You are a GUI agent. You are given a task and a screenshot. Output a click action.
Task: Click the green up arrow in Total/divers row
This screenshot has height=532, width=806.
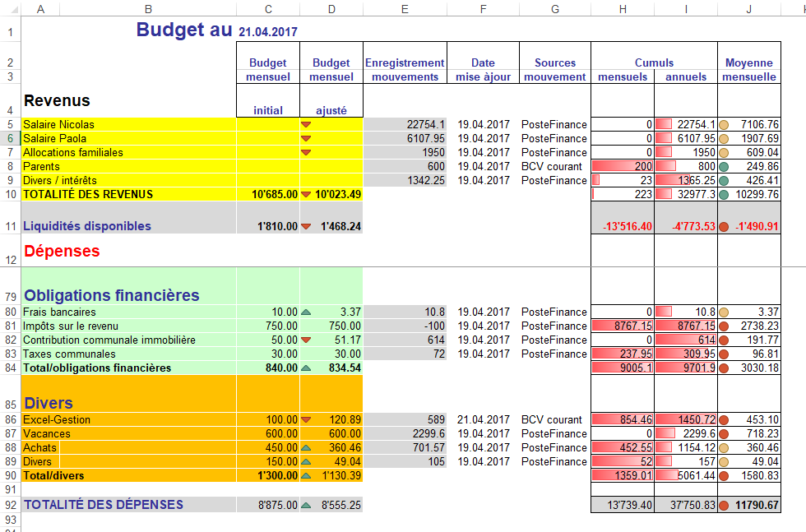[x=306, y=475]
